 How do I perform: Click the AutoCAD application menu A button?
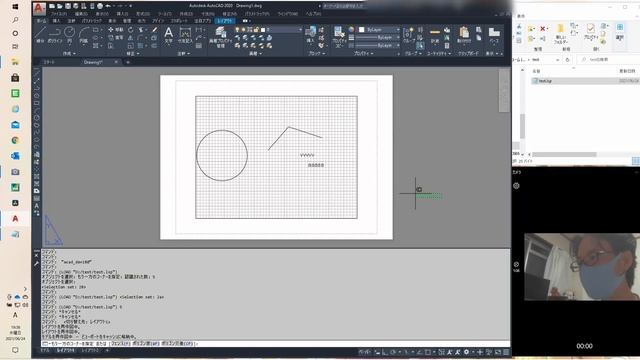[39, 8]
